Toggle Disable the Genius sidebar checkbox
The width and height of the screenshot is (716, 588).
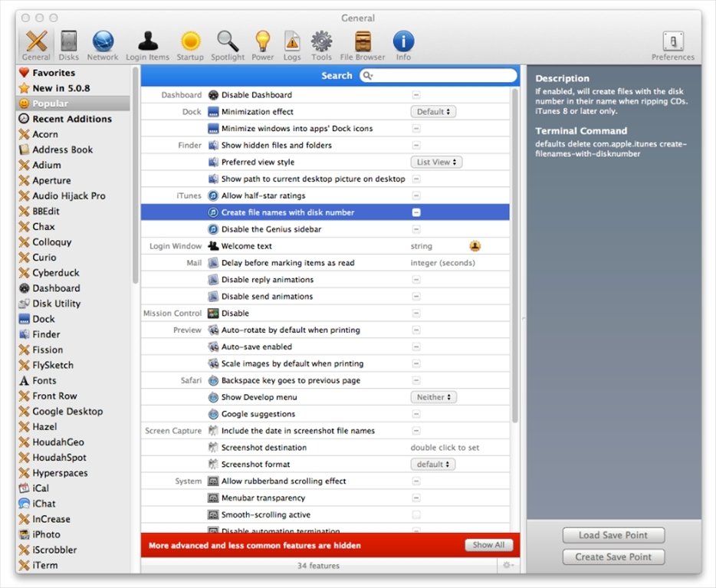coord(416,229)
